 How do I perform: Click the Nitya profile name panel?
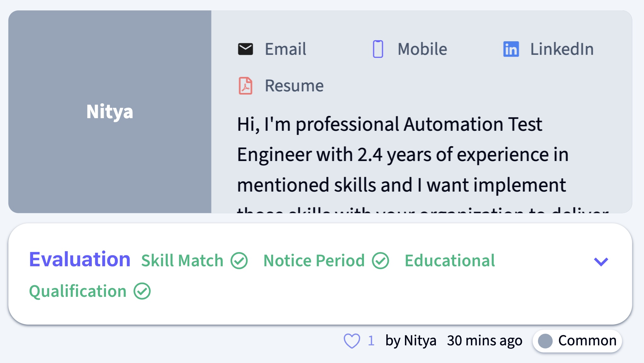(110, 112)
